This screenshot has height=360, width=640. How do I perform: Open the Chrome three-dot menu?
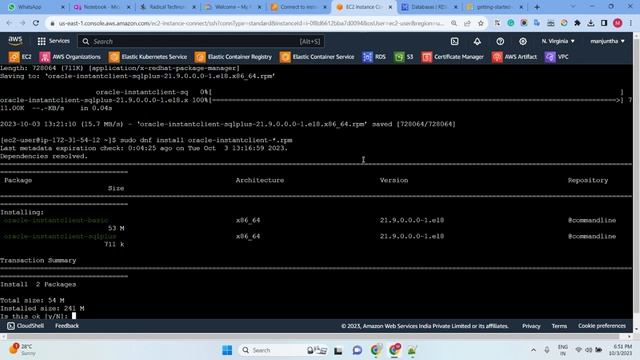point(631,23)
